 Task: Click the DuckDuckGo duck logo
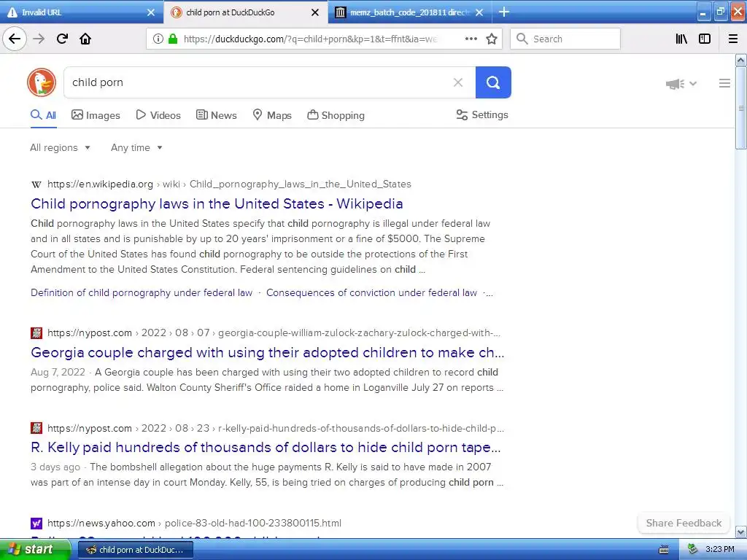tap(42, 82)
